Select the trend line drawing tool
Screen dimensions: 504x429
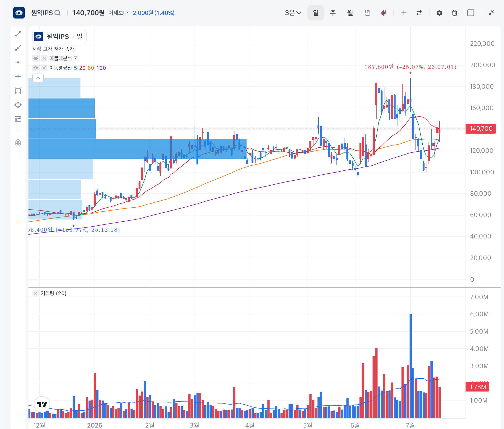click(x=18, y=34)
